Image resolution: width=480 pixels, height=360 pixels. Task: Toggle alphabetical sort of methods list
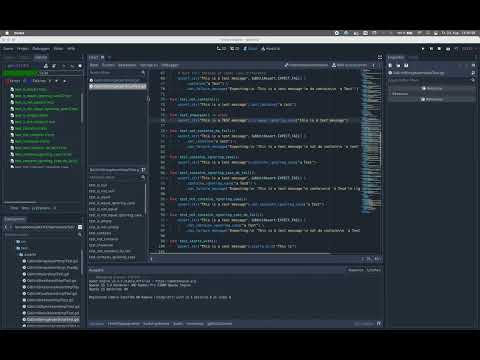pos(143,170)
